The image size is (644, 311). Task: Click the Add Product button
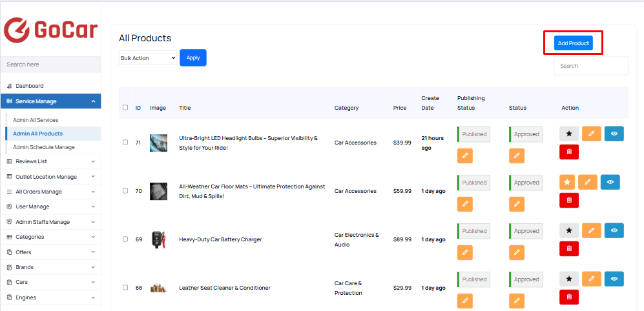(x=574, y=43)
